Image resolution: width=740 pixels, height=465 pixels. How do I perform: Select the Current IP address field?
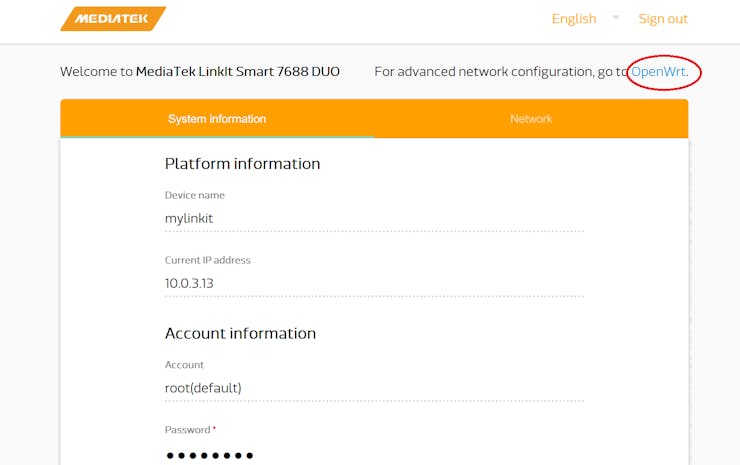pyautogui.click(x=374, y=283)
